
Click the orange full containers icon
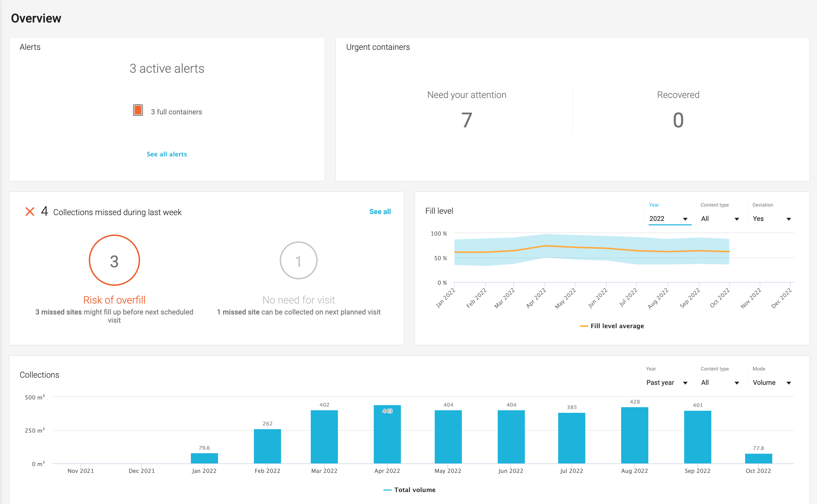138,110
